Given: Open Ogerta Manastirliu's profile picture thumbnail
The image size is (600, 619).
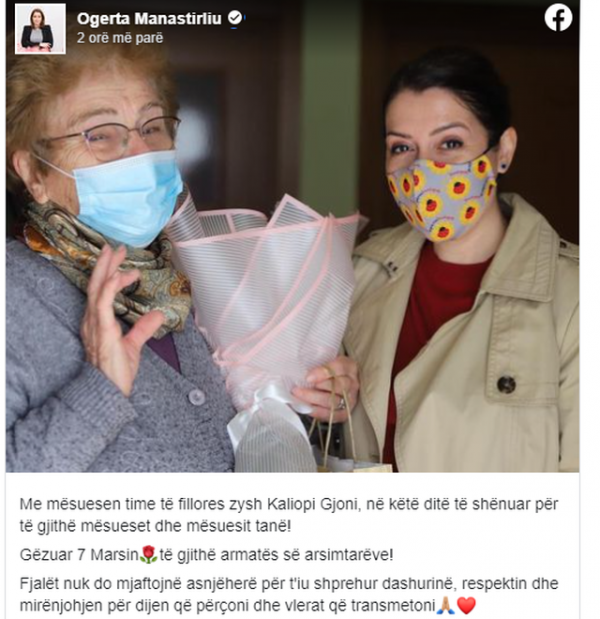Looking at the screenshot, I should click(x=40, y=29).
